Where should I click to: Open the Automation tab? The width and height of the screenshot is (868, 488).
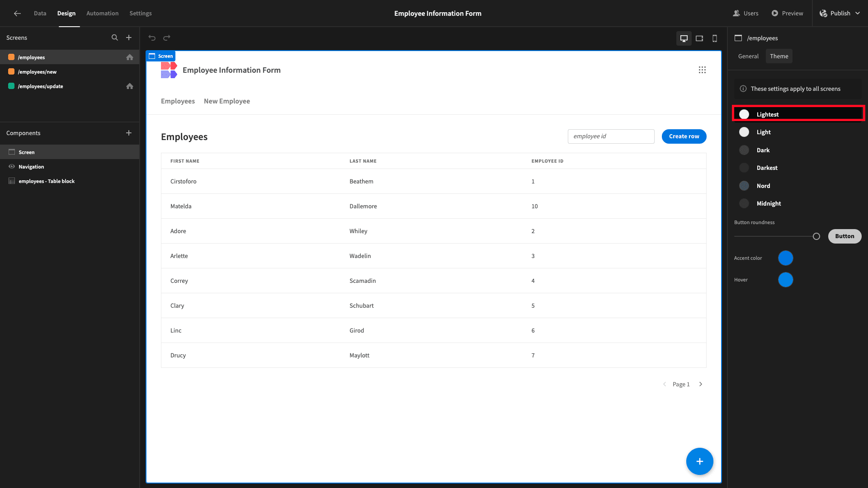coord(103,14)
